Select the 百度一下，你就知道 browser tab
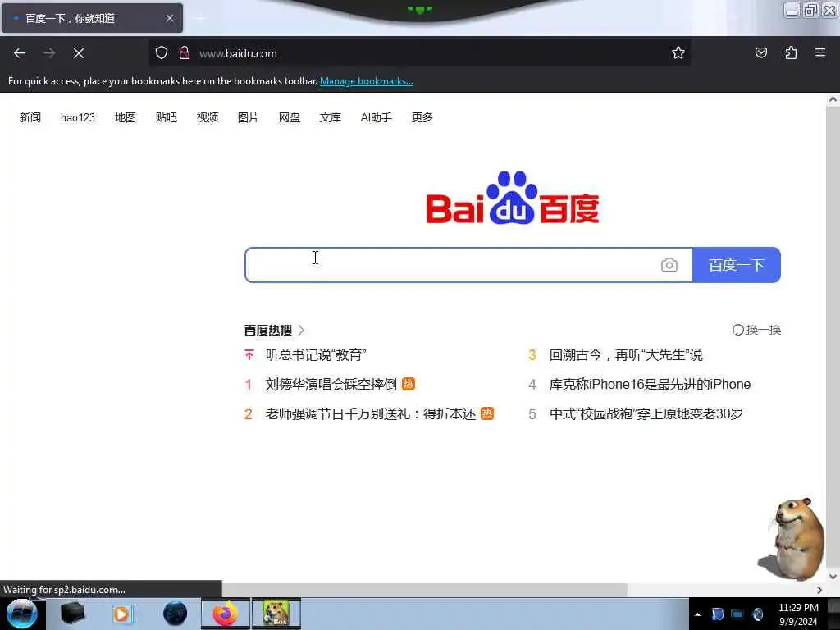 pos(92,18)
